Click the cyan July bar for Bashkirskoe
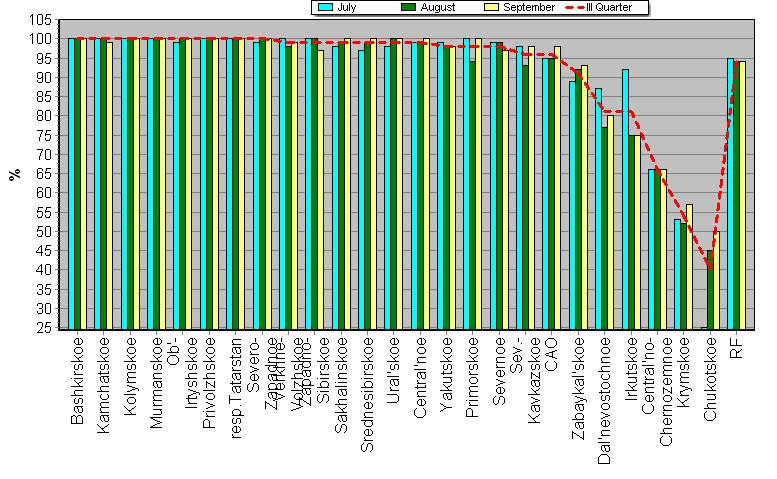This screenshot has width=777, height=479. click(x=71, y=184)
